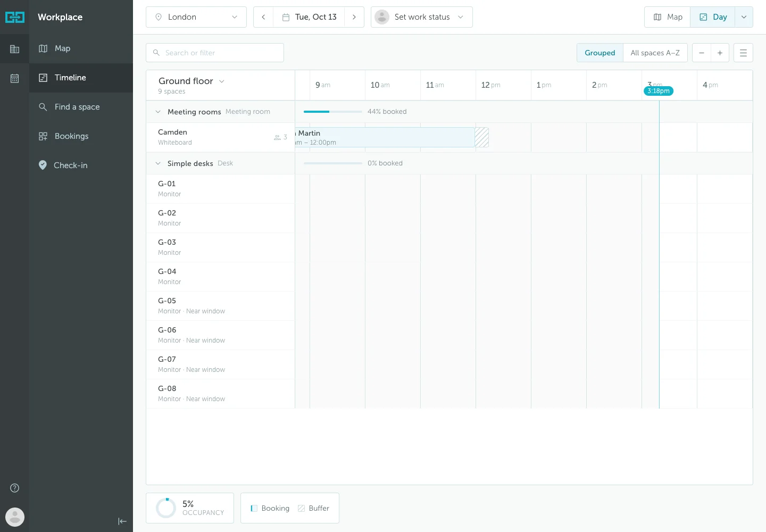766x532 pixels.
Task: Open the Day view dropdown arrow
Action: coord(744,17)
